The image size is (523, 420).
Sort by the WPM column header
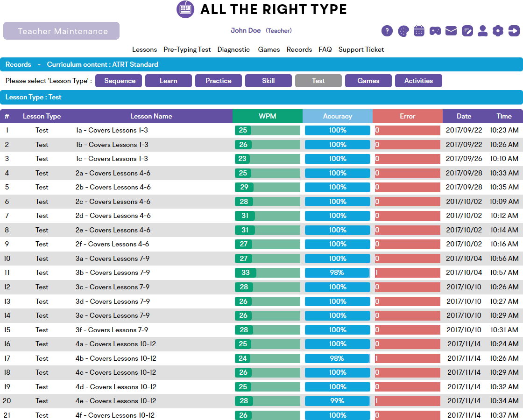pos(268,116)
